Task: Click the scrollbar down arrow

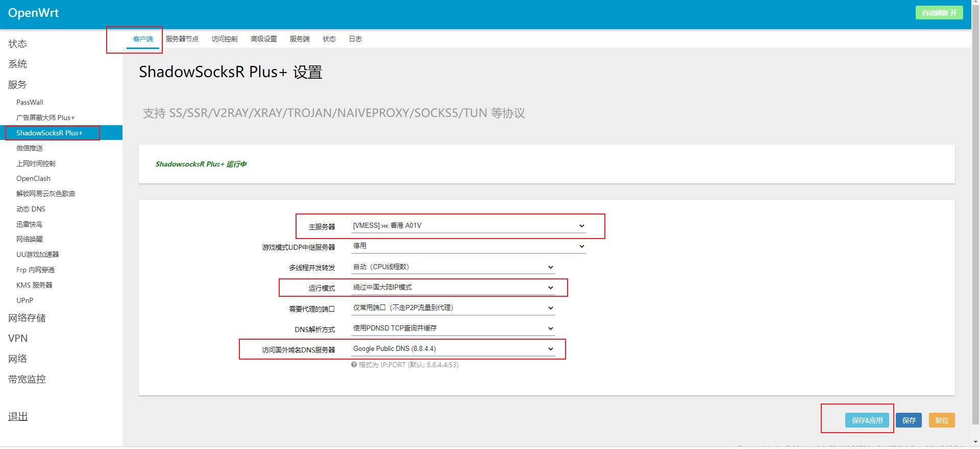Action: 975,442
